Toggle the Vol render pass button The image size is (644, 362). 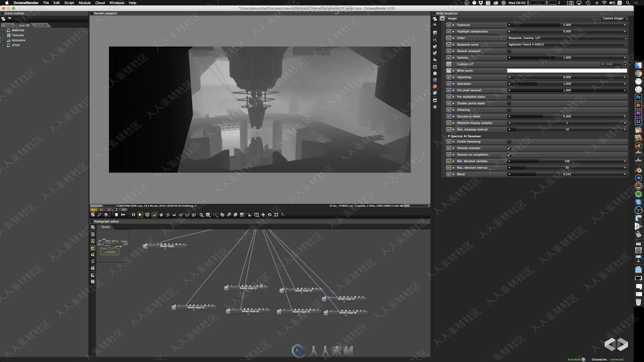pos(109,209)
